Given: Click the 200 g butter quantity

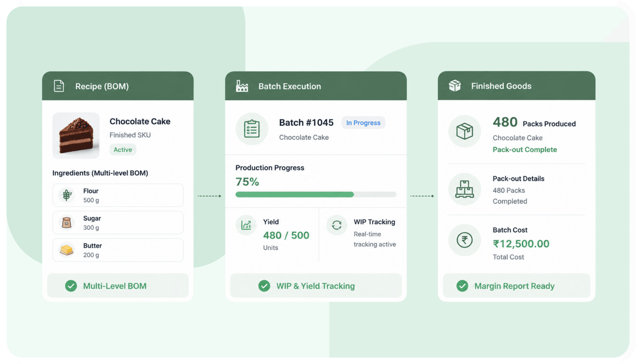Looking at the screenshot, I should coord(91,255).
